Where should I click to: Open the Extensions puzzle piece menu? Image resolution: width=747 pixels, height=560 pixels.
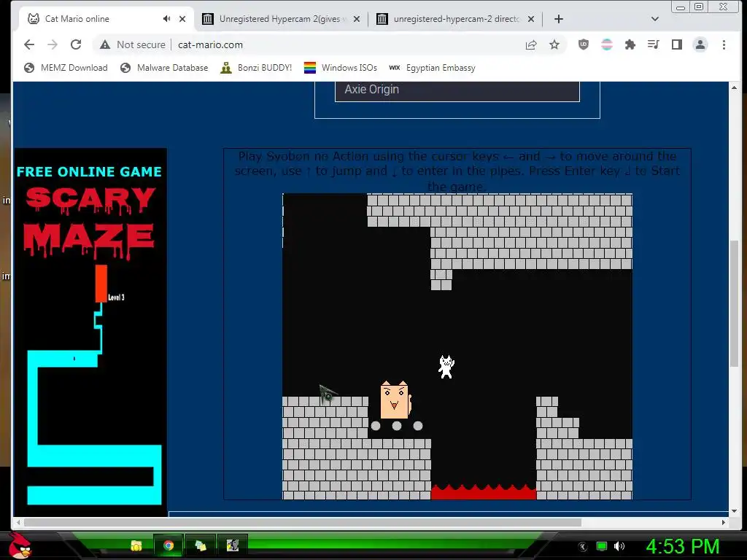point(630,44)
